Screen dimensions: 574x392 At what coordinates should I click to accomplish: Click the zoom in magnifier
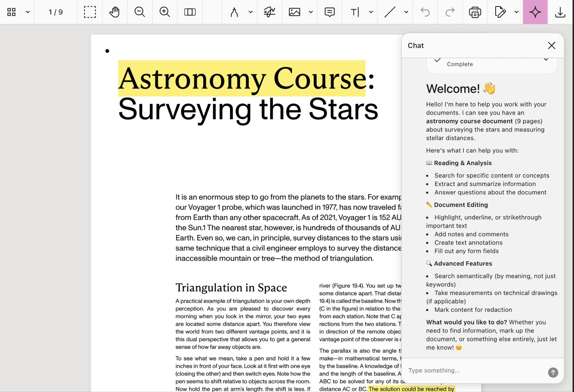165,12
